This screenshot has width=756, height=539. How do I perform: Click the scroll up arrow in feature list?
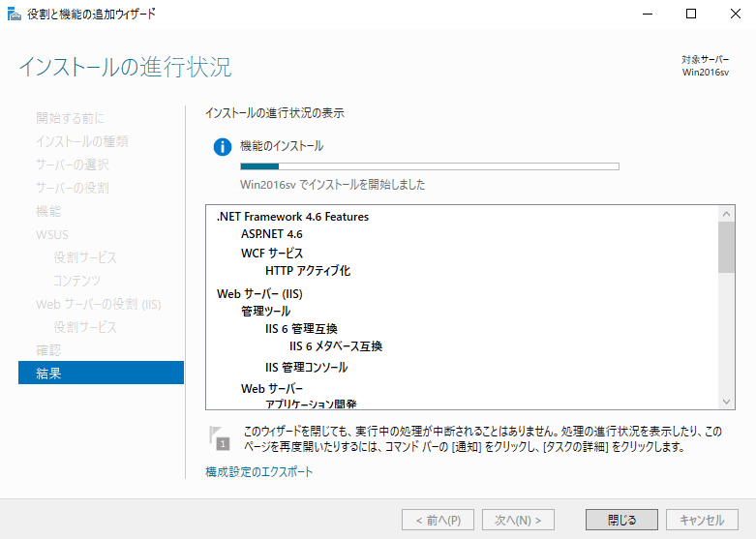727,214
